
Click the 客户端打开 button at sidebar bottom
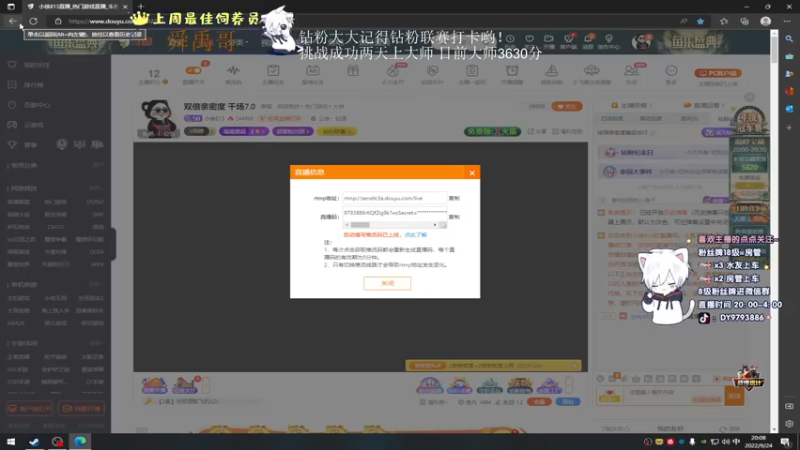point(30,409)
